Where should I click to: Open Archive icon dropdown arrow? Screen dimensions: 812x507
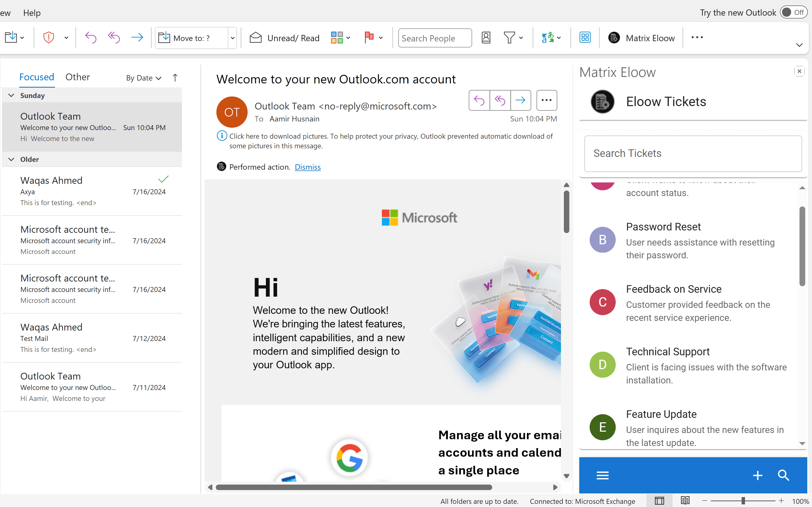[x=22, y=38]
